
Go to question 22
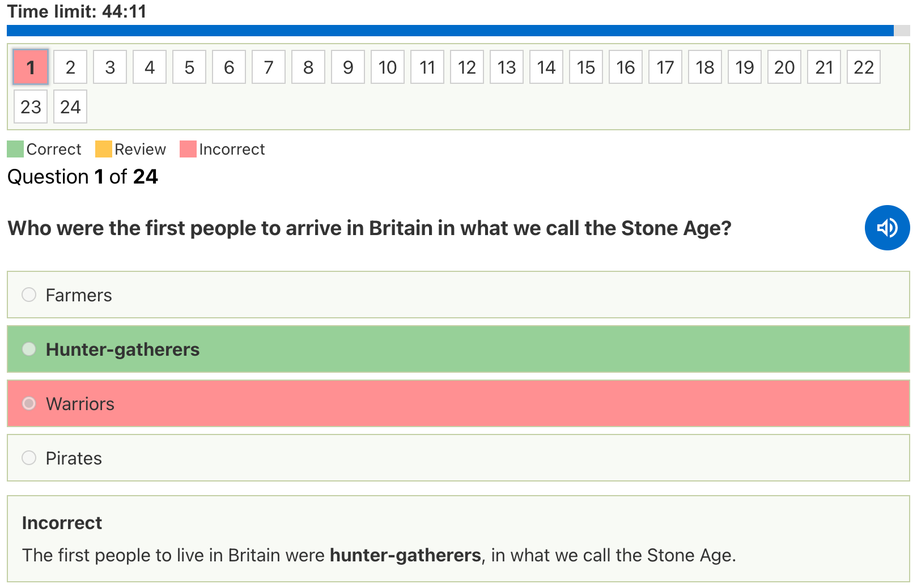tap(864, 67)
